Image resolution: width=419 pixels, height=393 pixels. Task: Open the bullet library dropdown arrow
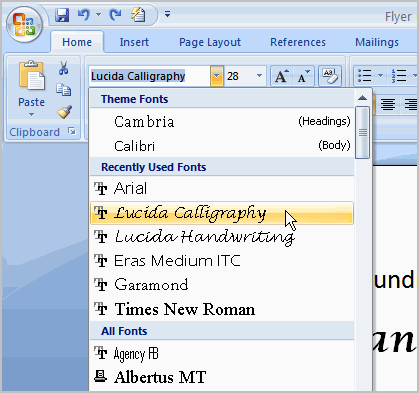[380, 76]
